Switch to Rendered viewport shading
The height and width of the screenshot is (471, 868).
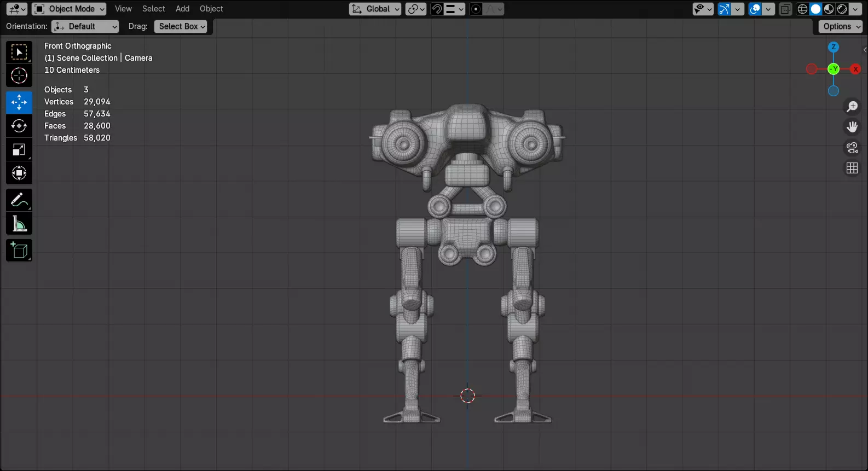[x=842, y=9]
